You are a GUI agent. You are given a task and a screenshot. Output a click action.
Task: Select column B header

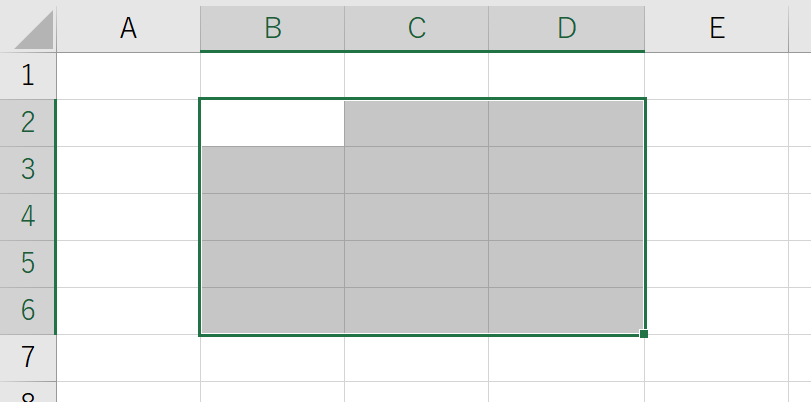pos(272,29)
